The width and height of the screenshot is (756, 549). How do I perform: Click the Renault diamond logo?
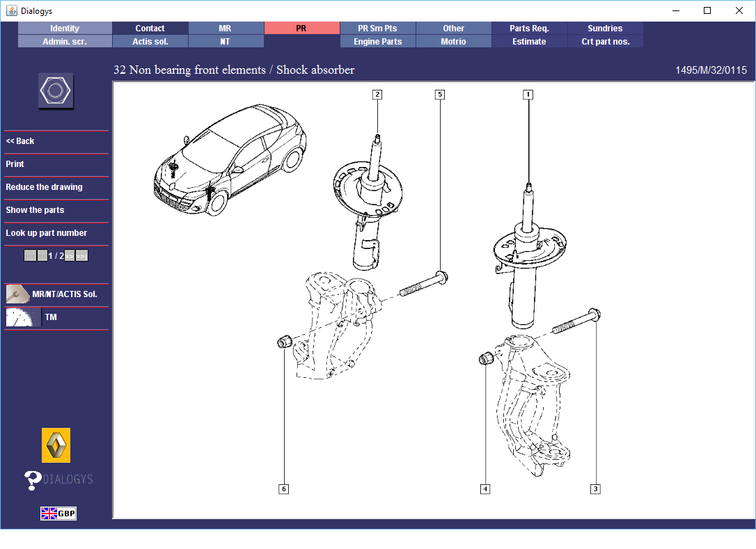point(56,445)
